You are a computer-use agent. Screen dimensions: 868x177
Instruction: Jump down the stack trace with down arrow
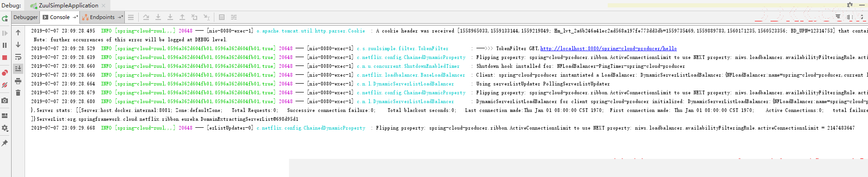[x=18, y=45]
